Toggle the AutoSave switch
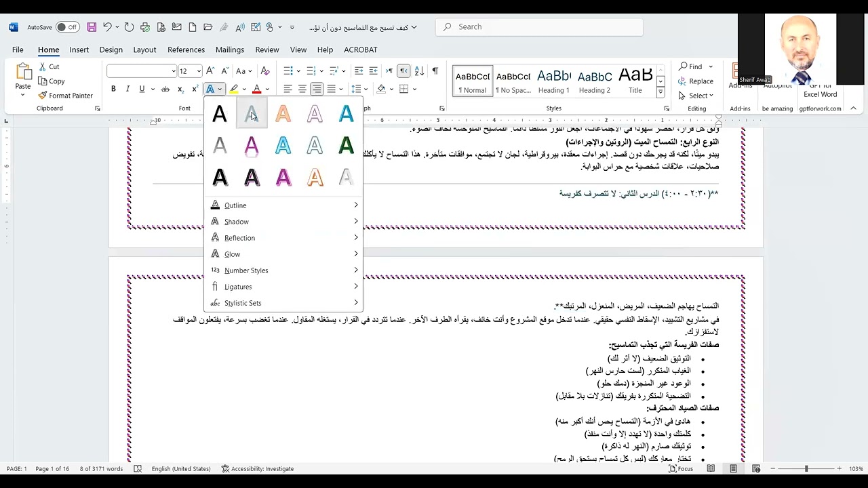This screenshot has width=868, height=488. 67,27
